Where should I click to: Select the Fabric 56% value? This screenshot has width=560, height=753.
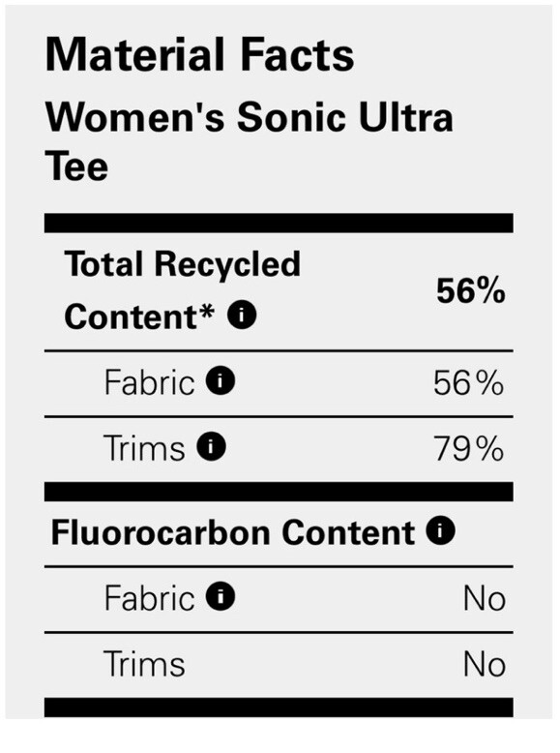(x=468, y=383)
